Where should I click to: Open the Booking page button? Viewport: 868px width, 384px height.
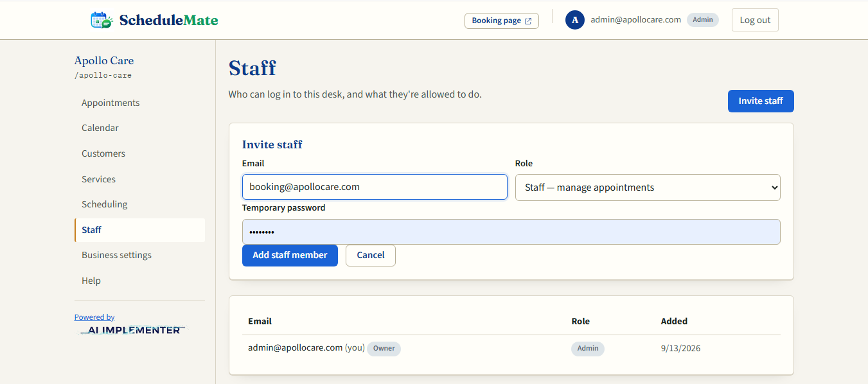click(x=502, y=21)
